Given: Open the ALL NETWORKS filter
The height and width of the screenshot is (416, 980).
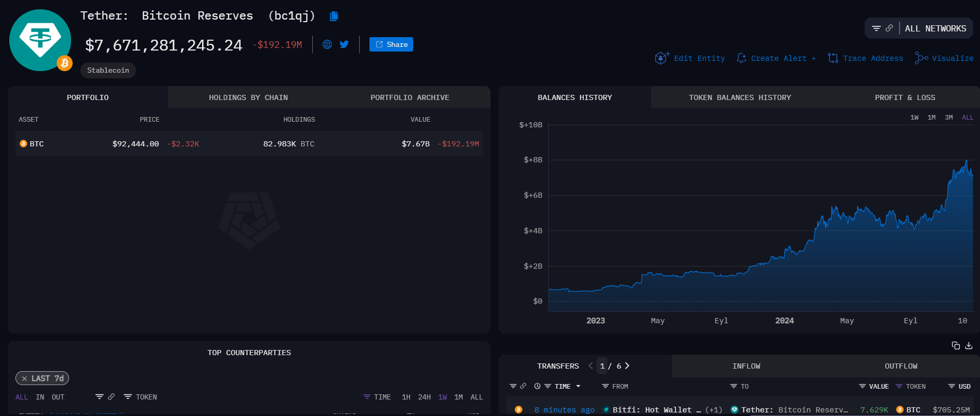Looking at the screenshot, I should (x=935, y=28).
